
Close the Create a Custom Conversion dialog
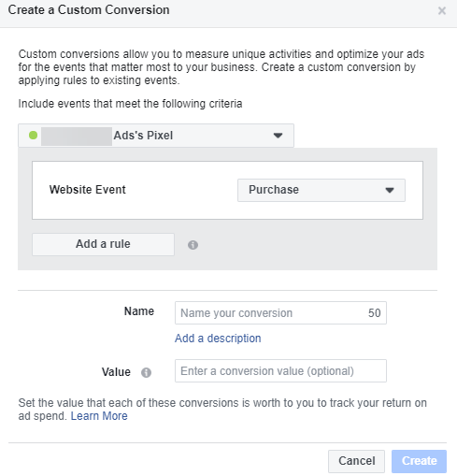pyautogui.click(x=442, y=11)
